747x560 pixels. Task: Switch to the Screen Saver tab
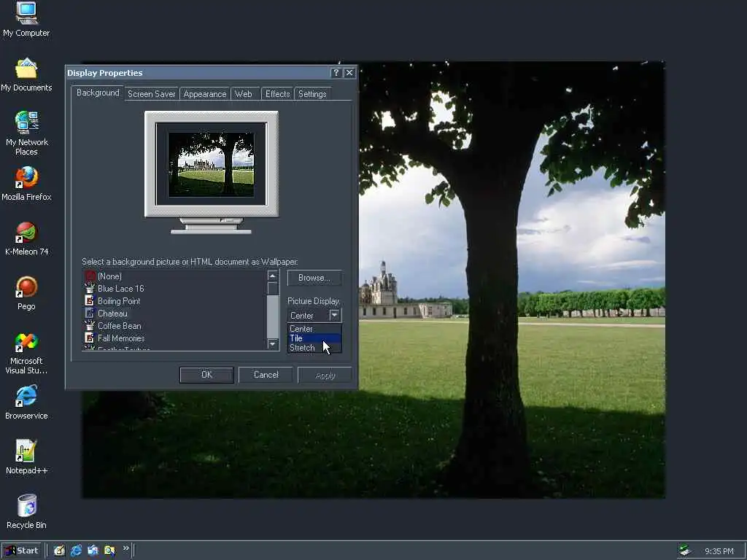pos(152,94)
